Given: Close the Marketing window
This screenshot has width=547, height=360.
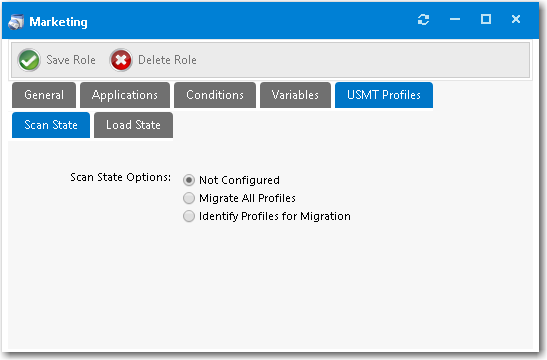Looking at the screenshot, I should tap(516, 19).
